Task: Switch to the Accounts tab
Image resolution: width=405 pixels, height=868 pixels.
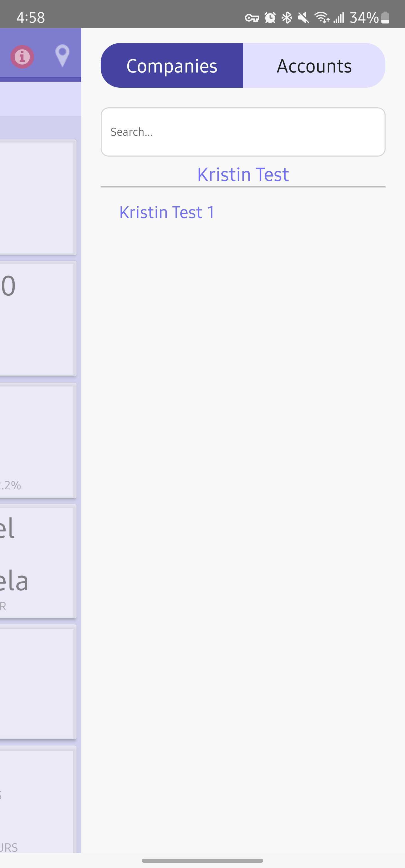Action: [x=314, y=66]
